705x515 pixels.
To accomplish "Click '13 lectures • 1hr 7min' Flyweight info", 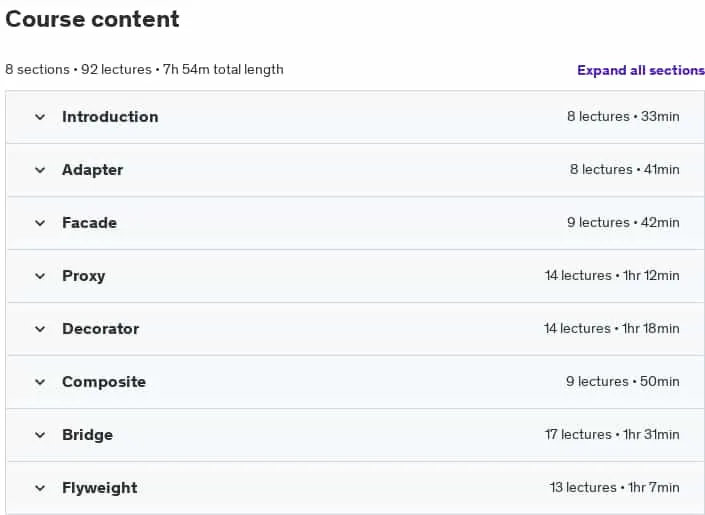I will 615,488.
